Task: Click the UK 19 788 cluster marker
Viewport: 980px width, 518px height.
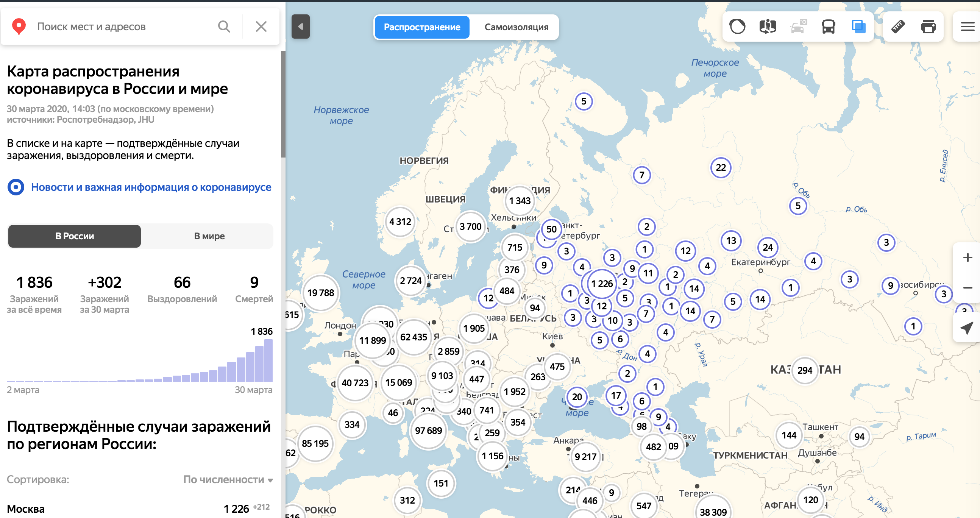Action: (321, 293)
